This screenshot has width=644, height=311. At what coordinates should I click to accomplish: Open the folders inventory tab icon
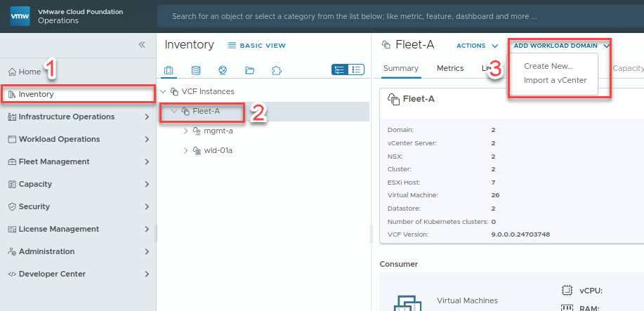(x=249, y=70)
